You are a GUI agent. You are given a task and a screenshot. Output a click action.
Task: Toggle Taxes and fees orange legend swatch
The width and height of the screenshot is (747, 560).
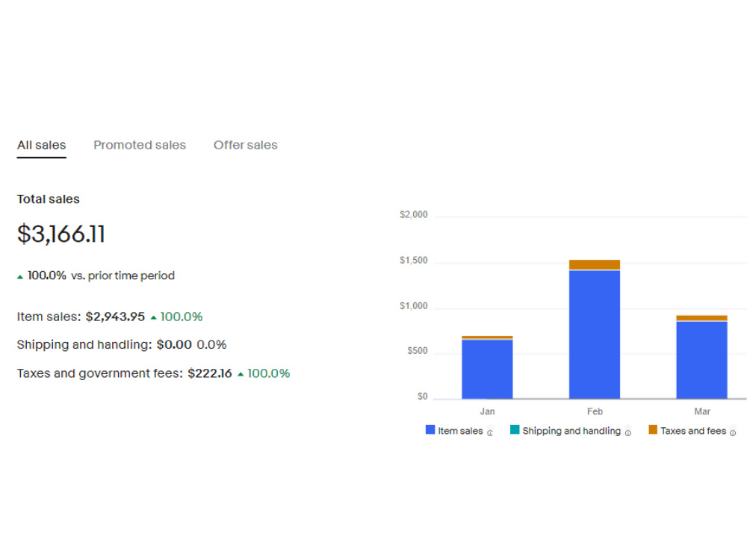point(653,429)
